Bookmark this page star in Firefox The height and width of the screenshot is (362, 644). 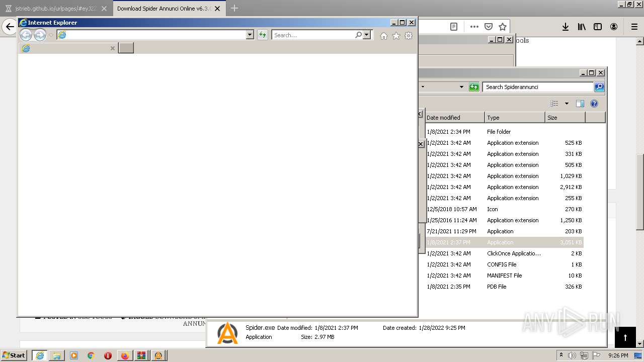[503, 27]
